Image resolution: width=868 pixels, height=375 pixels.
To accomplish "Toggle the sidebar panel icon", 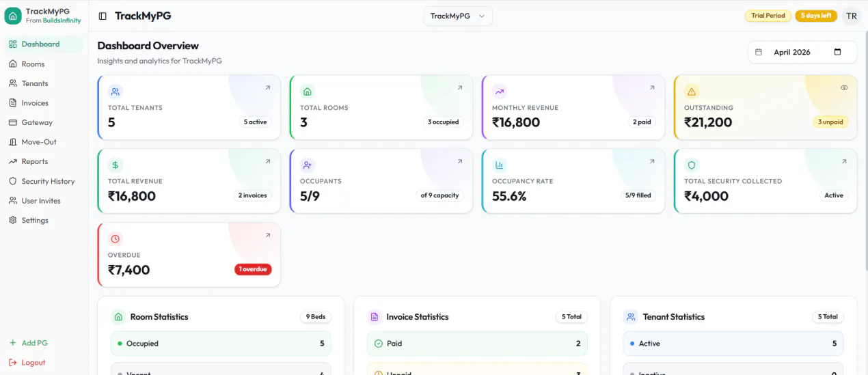I will point(103,16).
